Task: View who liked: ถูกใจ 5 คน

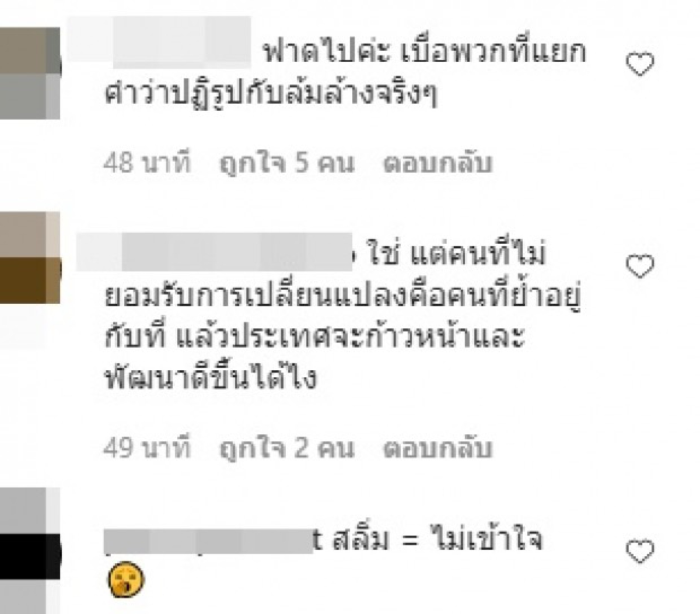Action: coord(286,164)
